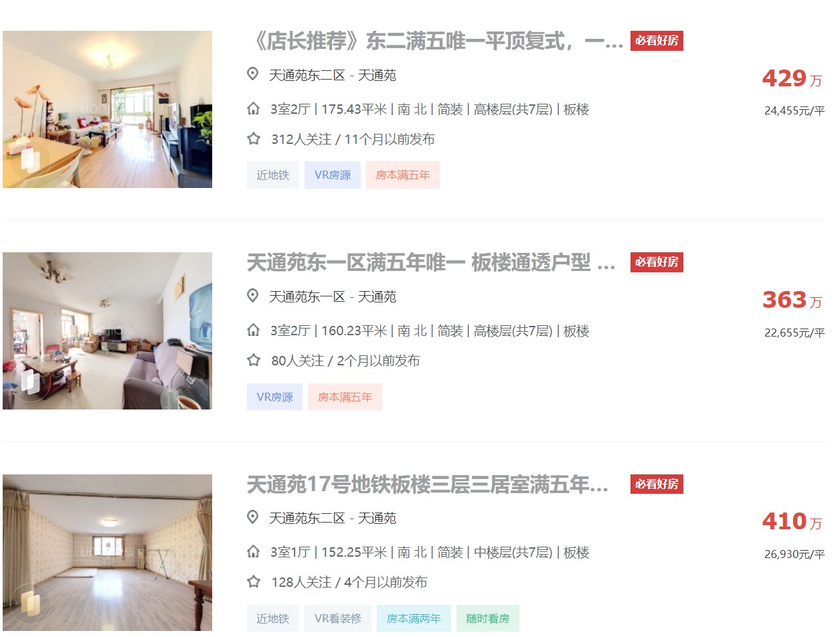Select the VR房源 tag on first listing
Viewport: 840px width, 637px height.
click(x=333, y=175)
